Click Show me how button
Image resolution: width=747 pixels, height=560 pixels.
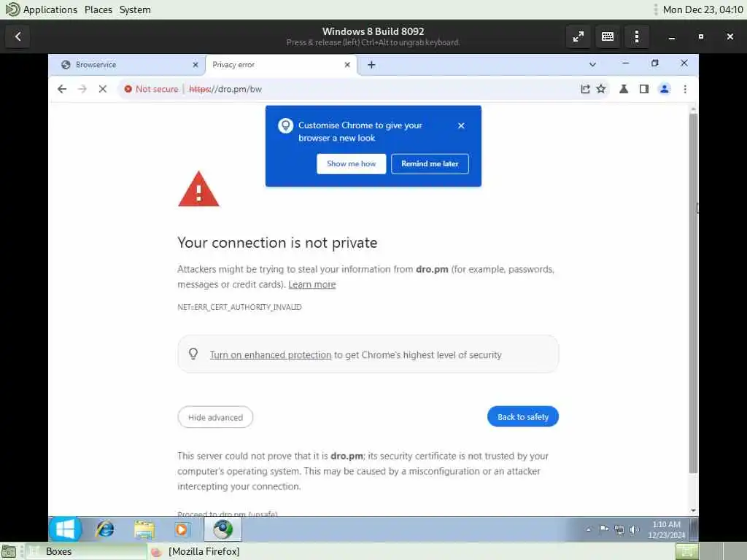tap(351, 164)
